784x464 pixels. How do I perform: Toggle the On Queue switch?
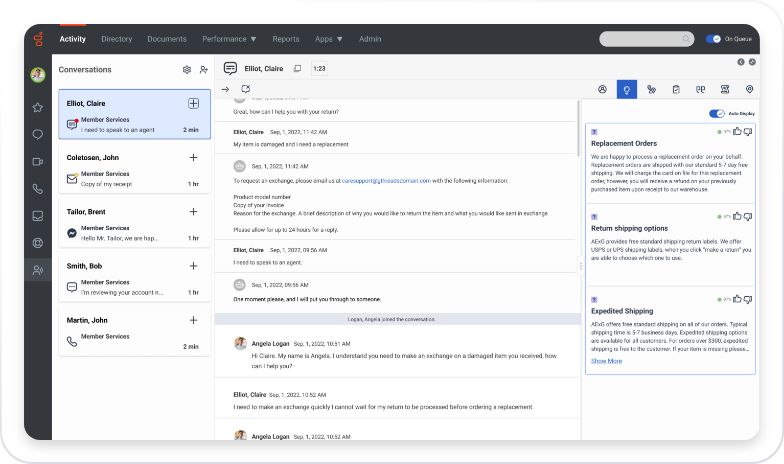coord(713,39)
